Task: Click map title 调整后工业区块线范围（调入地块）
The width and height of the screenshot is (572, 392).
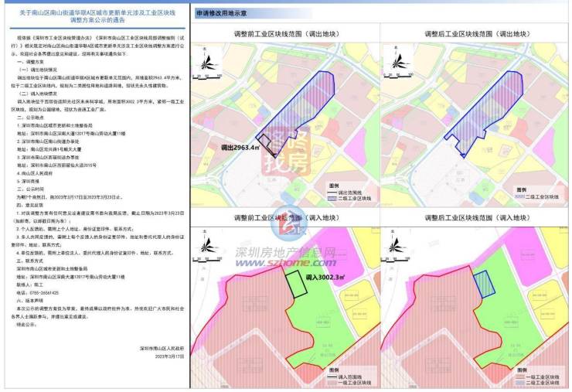Action: click(478, 218)
